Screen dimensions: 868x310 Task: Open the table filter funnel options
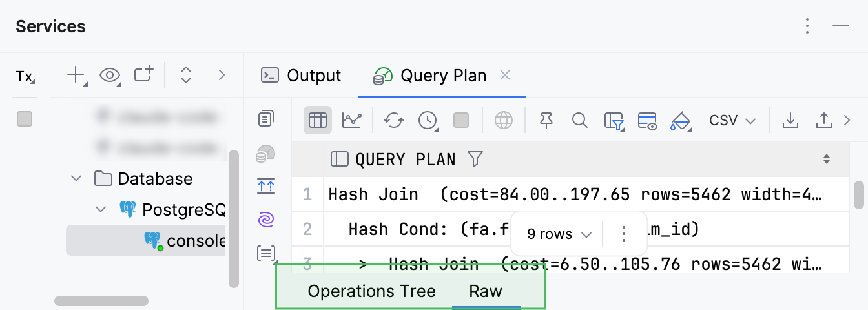coord(614,121)
